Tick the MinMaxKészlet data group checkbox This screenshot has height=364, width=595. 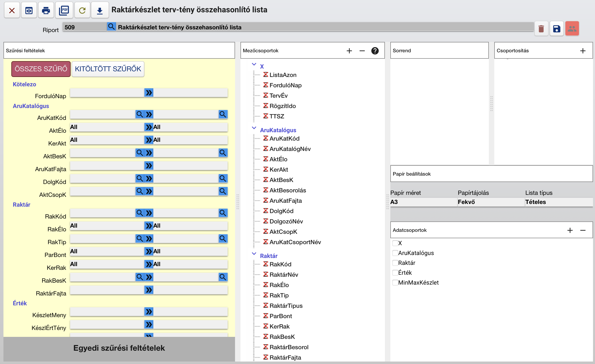pos(395,283)
